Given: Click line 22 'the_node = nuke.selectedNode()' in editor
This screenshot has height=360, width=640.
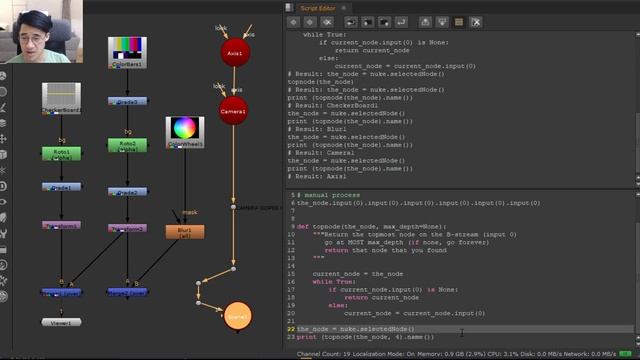Looking at the screenshot, I should [x=356, y=329].
